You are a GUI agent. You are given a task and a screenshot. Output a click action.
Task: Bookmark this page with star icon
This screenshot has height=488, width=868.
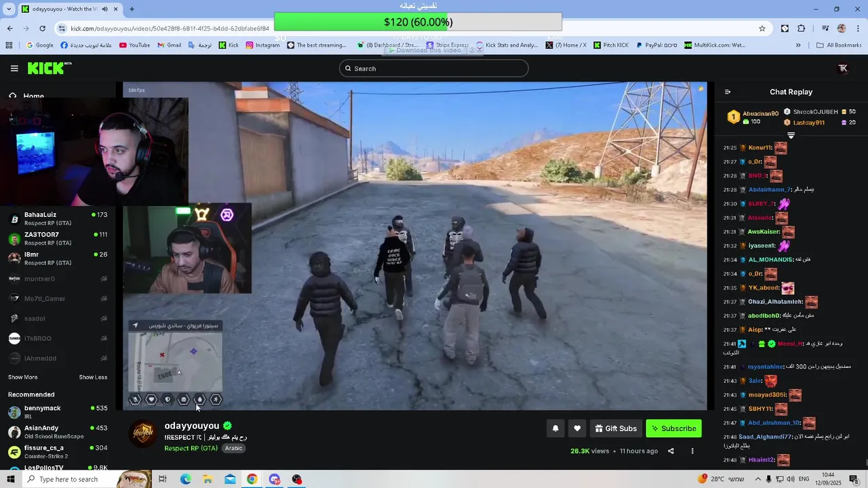click(x=762, y=28)
